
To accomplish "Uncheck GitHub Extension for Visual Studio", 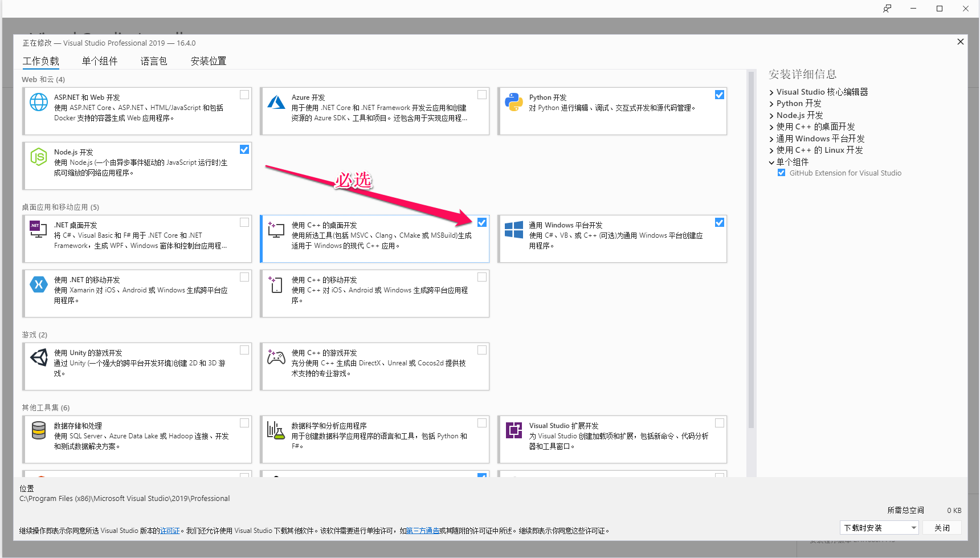I will [782, 173].
